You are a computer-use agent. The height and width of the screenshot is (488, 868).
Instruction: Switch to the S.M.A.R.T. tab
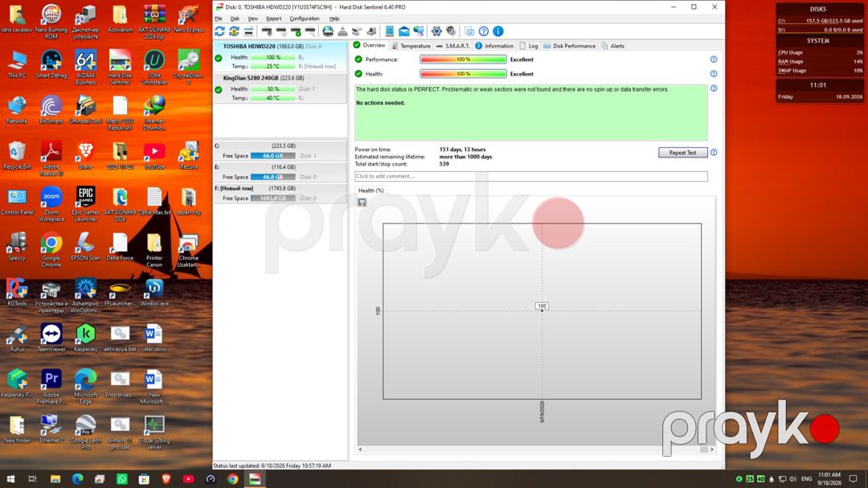[452, 46]
